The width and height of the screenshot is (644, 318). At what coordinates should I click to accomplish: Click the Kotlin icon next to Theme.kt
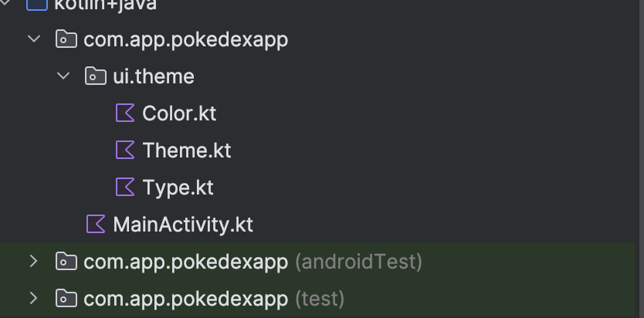124,151
